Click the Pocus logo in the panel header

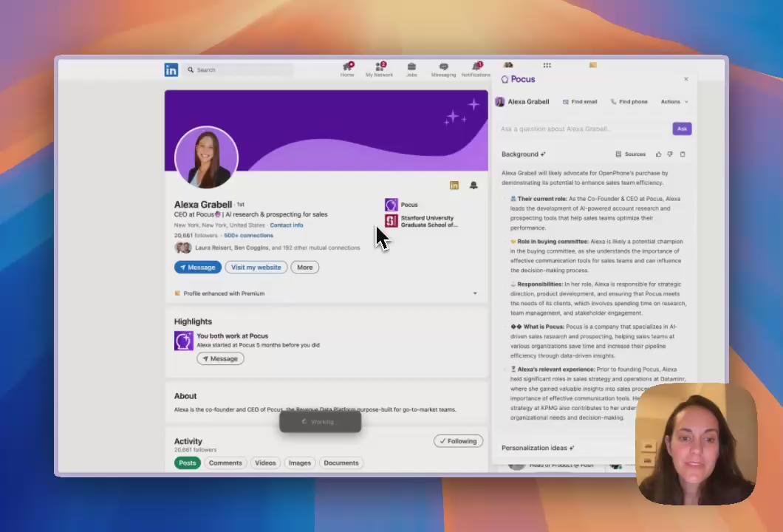pos(518,79)
